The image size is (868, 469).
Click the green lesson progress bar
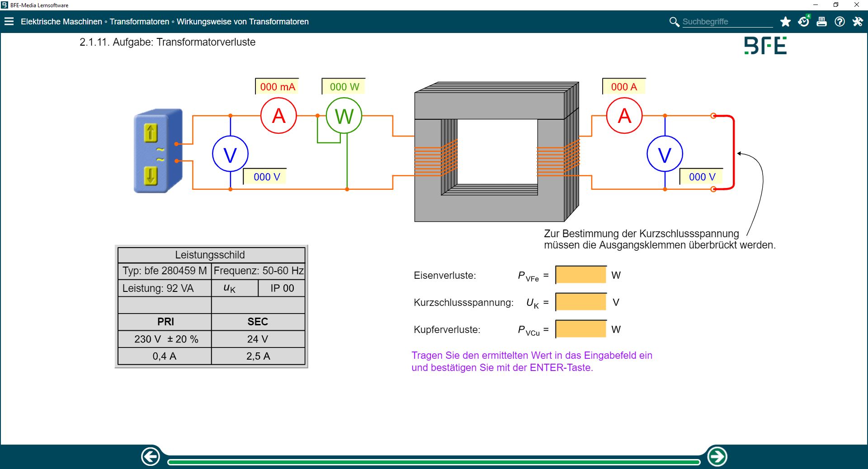pos(434,462)
